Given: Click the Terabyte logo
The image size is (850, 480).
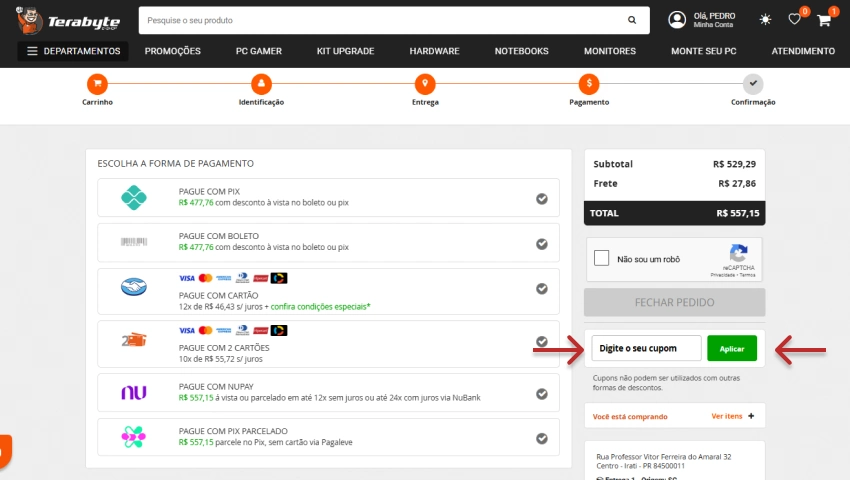Looking at the screenshot, I should (68, 21).
